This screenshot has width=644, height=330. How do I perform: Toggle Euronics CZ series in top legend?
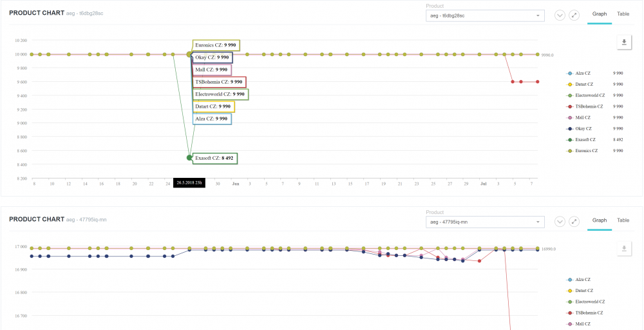click(582, 151)
